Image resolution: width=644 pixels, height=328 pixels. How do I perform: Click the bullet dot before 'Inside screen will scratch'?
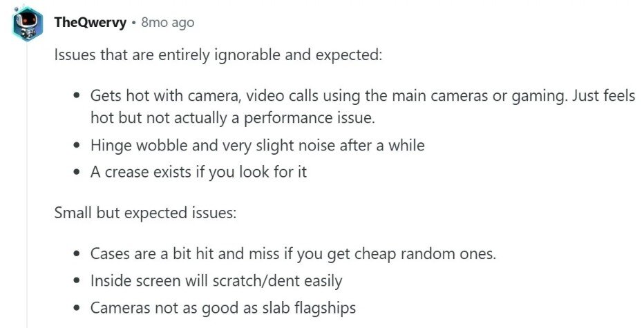pos(77,281)
